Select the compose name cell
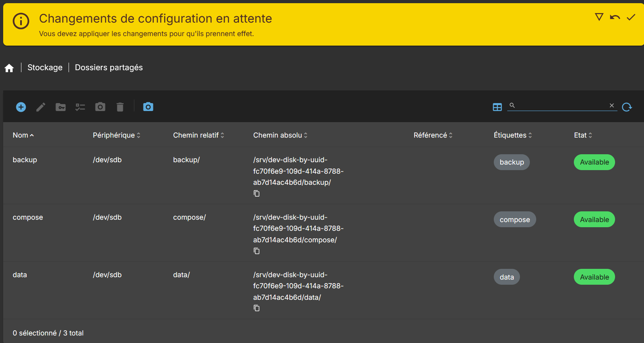 (x=28, y=217)
